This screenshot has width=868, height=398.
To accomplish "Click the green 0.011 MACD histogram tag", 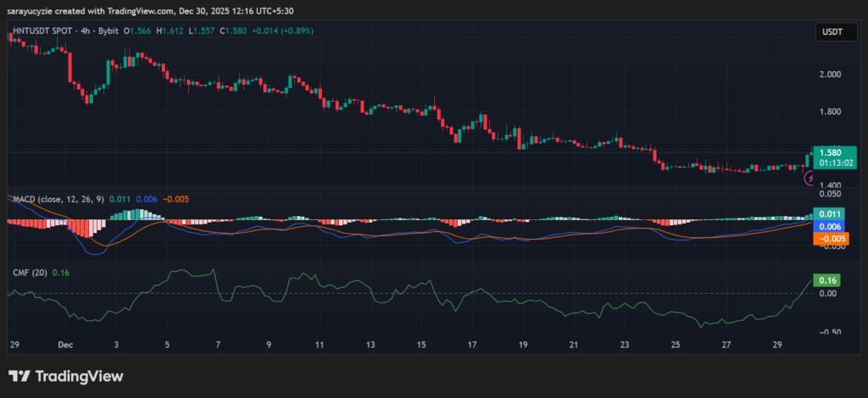I will pyautogui.click(x=828, y=214).
